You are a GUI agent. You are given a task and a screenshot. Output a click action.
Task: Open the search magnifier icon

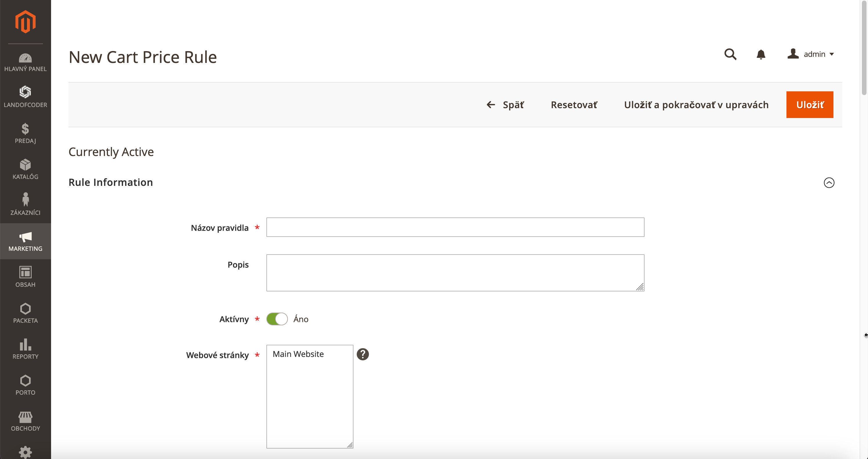coord(730,54)
